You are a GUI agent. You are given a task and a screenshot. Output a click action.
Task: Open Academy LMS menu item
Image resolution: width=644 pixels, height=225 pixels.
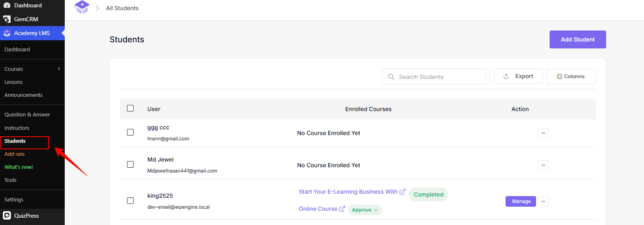pyautogui.click(x=32, y=33)
